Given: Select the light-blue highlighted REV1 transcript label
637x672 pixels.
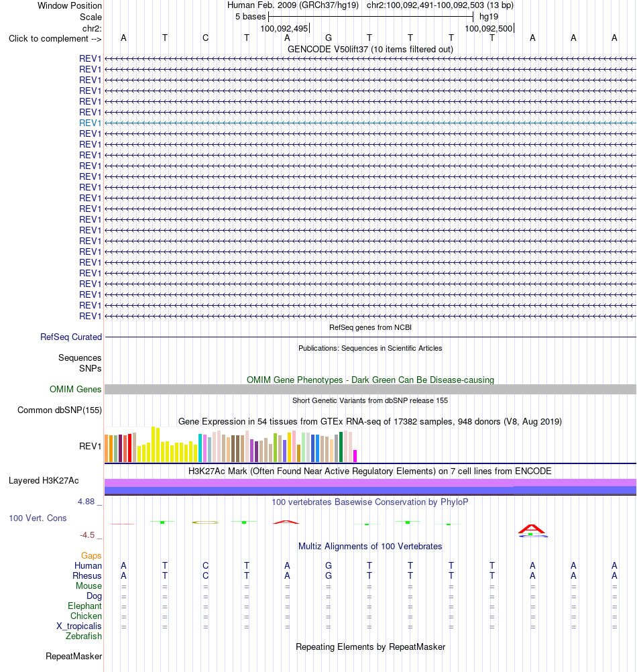Looking at the screenshot, I should coord(90,123).
